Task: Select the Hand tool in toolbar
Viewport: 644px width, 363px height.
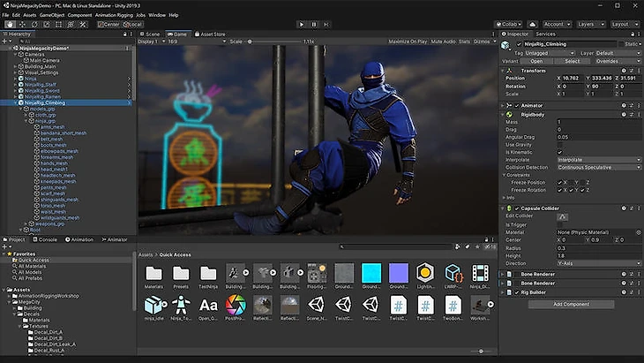Action: coord(9,24)
